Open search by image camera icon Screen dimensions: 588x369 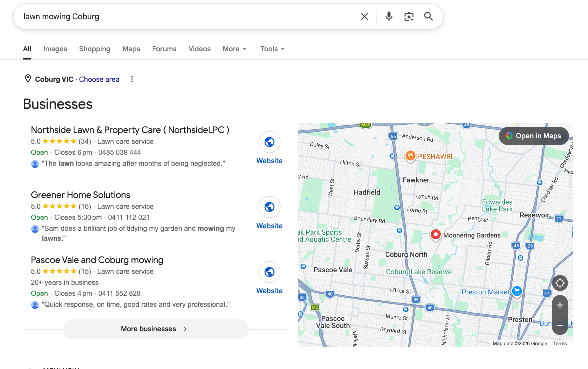point(409,16)
